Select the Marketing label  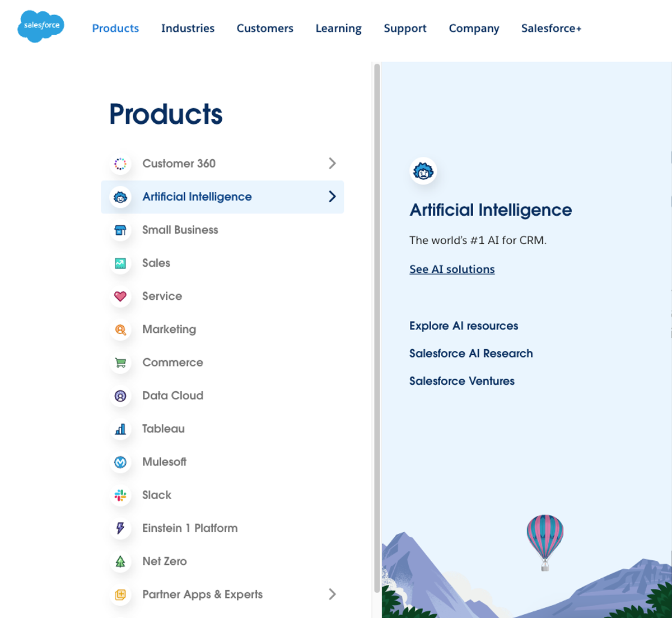pyautogui.click(x=169, y=329)
